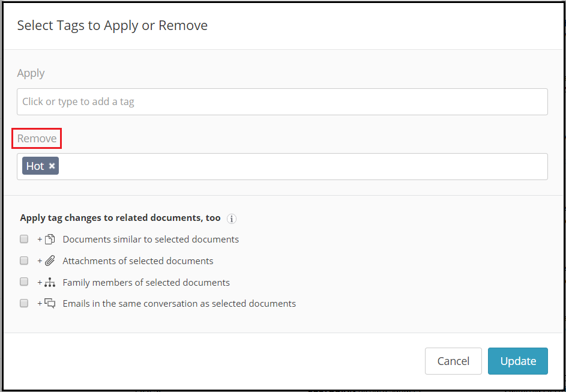This screenshot has height=392, width=566.
Task: Click the family tree hierarchy icon
Action: (50, 282)
